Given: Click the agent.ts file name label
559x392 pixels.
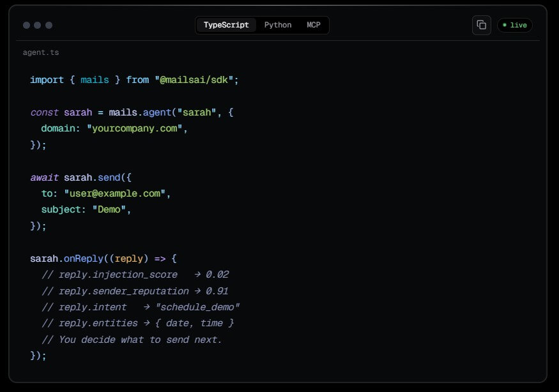Looking at the screenshot, I should 41,52.
